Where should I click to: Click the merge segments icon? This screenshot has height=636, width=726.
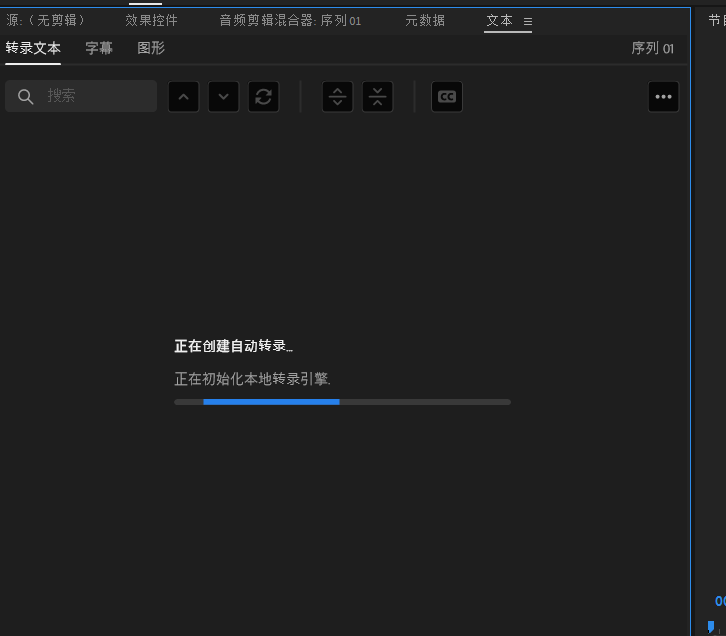pyautogui.click(x=377, y=97)
